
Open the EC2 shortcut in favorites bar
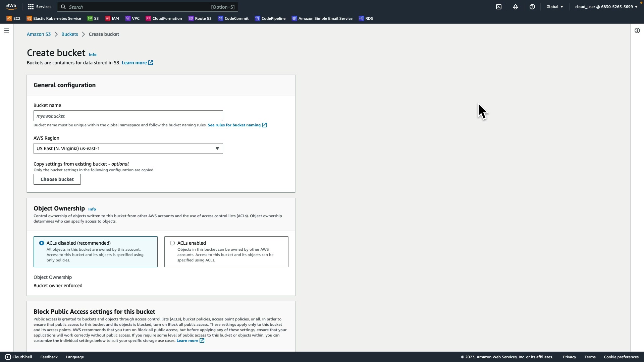click(14, 18)
